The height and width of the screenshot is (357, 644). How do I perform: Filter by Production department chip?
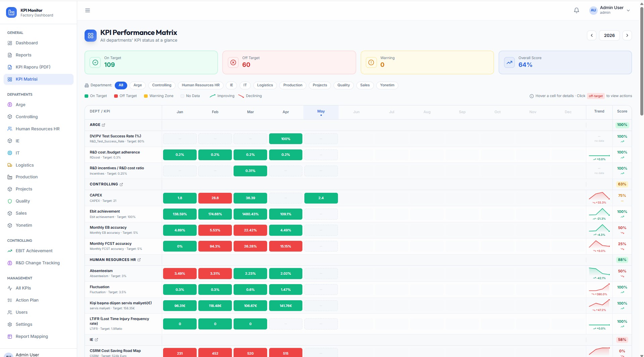(x=293, y=85)
